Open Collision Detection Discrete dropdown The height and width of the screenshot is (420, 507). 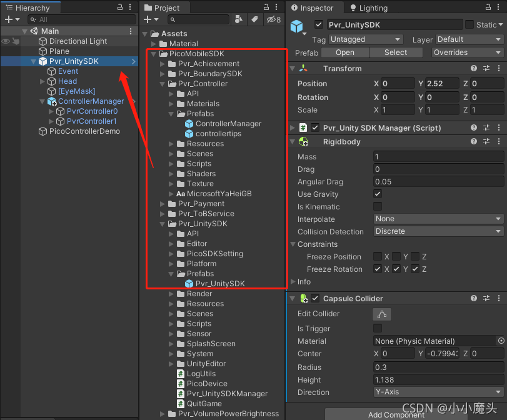click(x=438, y=231)
